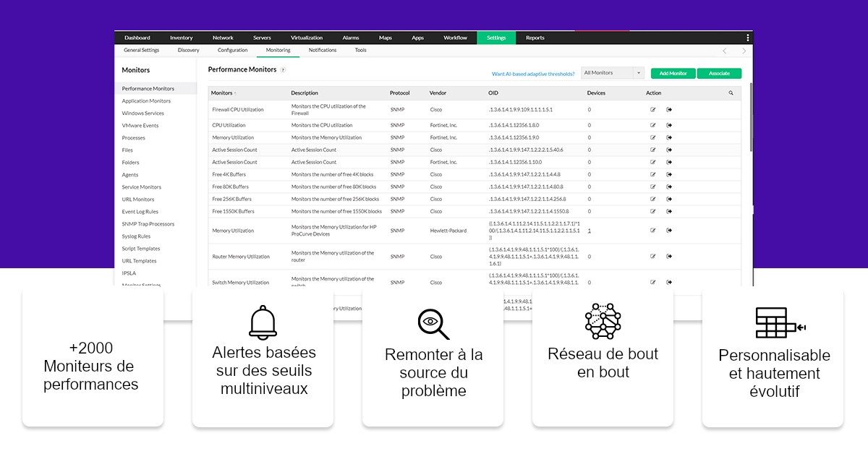Edit the Memory Utilization monitor
Screen dimensions: 868x454
pos(653,136)
